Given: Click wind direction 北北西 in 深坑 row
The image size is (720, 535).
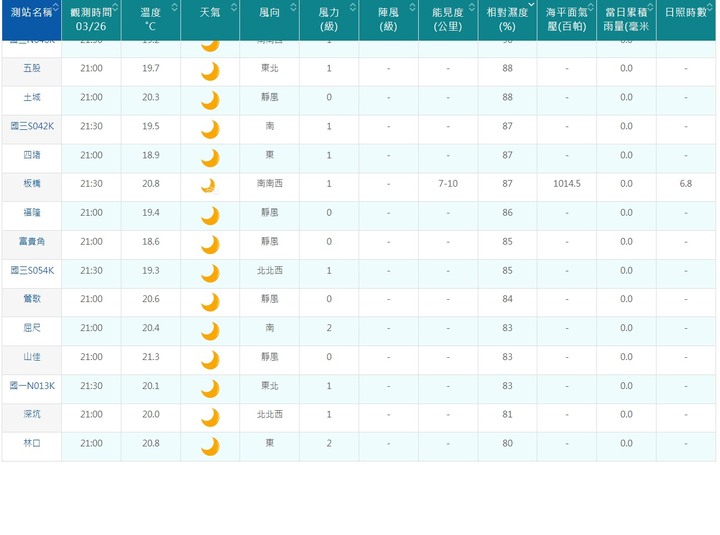Looking at the screenshot, I should coord(270,414).
